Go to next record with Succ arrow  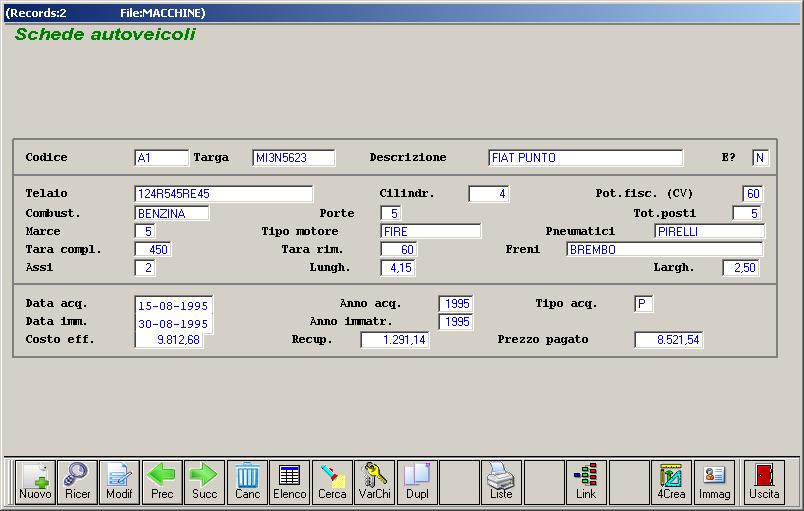pos(205,482)
